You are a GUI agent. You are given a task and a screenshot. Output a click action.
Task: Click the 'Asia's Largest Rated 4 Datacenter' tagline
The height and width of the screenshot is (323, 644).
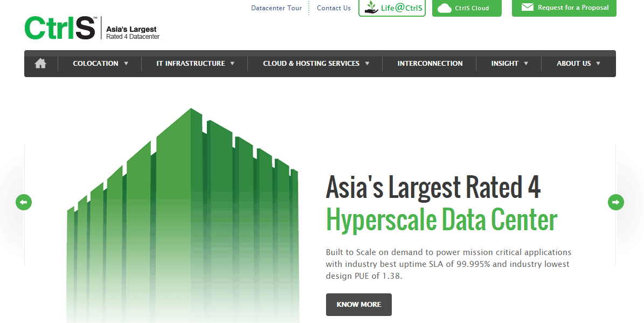tap(131, 33)
